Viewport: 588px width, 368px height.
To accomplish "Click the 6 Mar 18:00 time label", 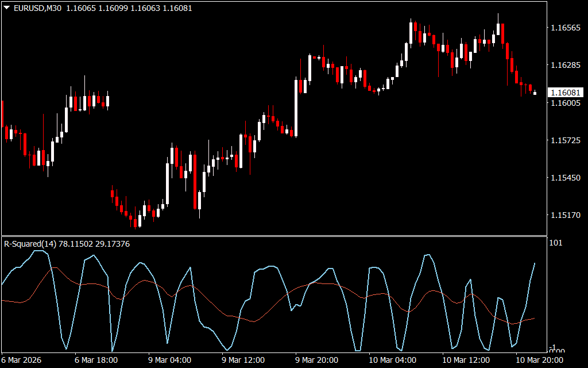I will coord(96,361).
